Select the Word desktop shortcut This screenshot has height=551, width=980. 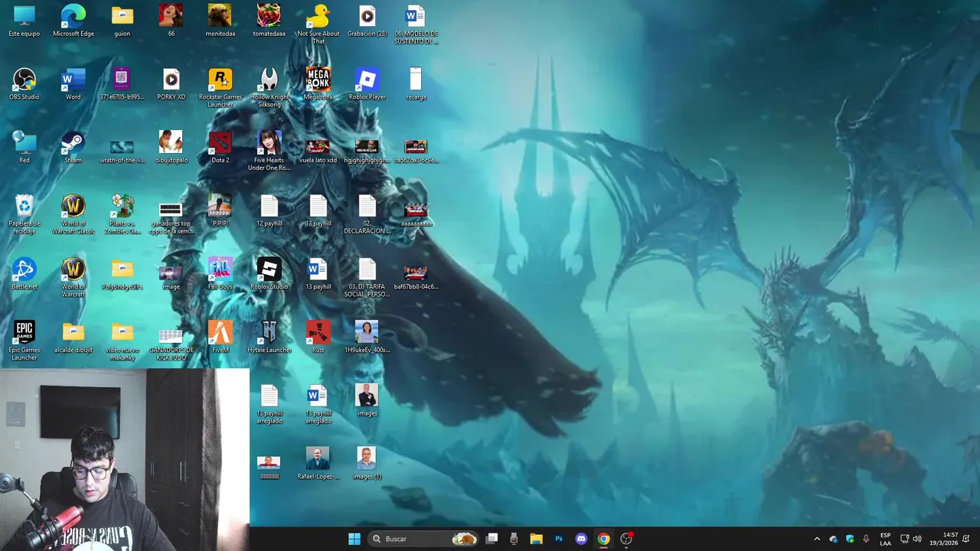click(73, 84)
